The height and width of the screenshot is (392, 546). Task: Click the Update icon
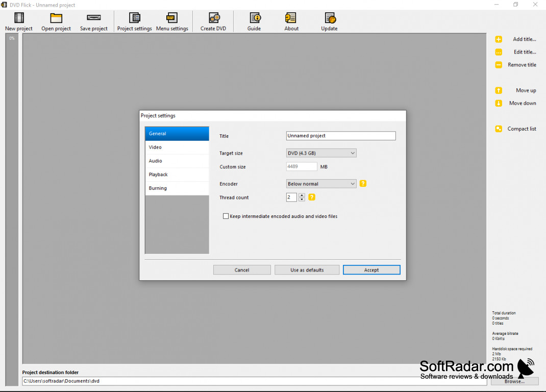(329, 21)
